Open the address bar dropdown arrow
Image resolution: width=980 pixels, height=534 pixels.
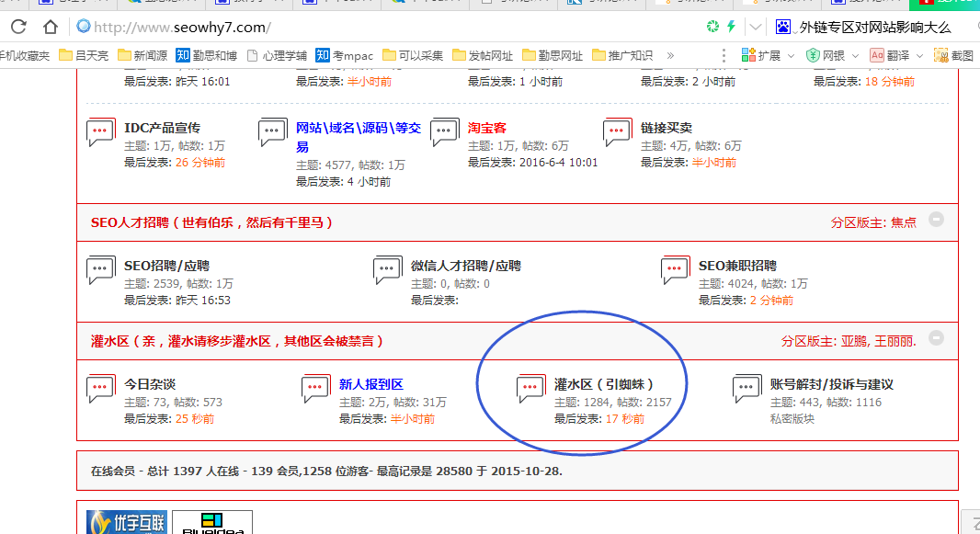tap(755, 27)
